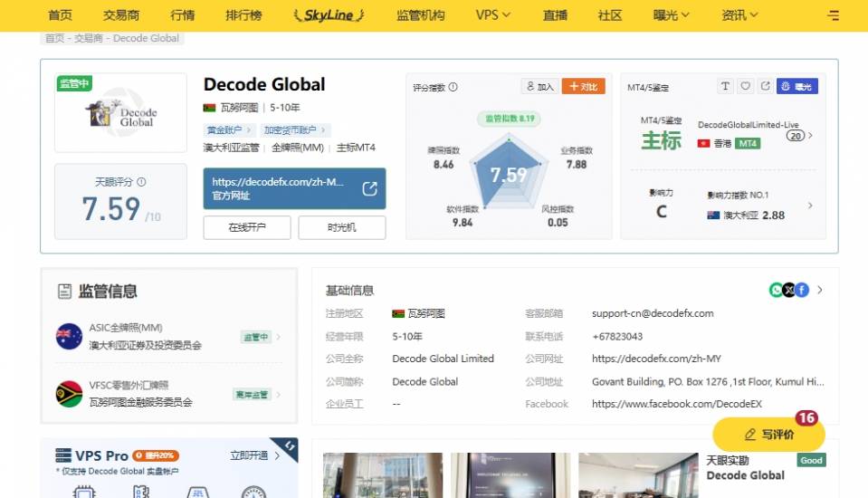Click the green Good rating tag

click(811, 460)
